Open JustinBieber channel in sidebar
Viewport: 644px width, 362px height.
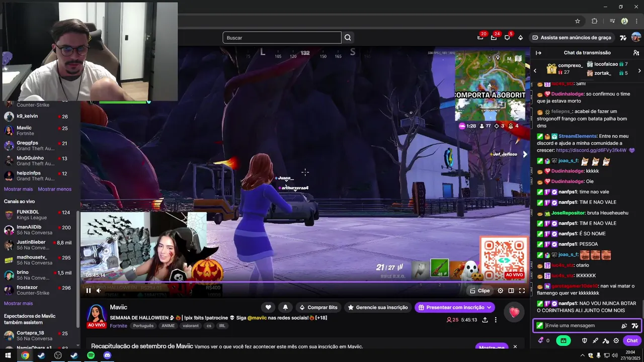click(x=38, y=245)
